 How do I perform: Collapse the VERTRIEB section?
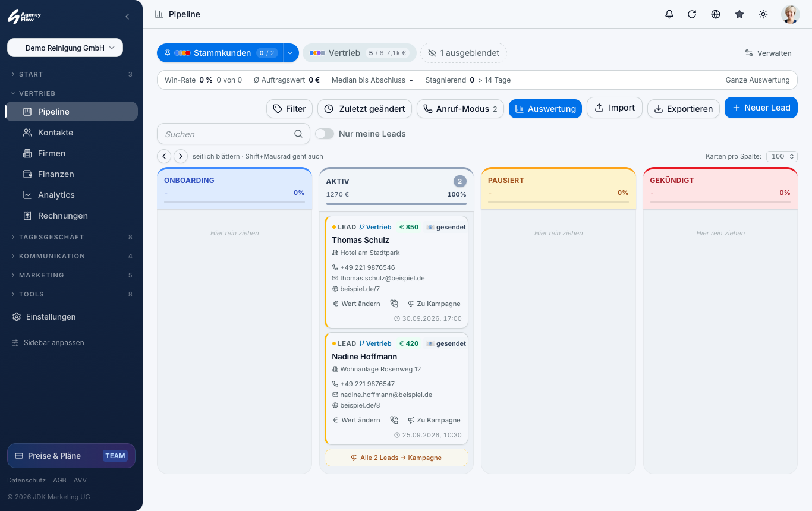click(x=71, y=93)
